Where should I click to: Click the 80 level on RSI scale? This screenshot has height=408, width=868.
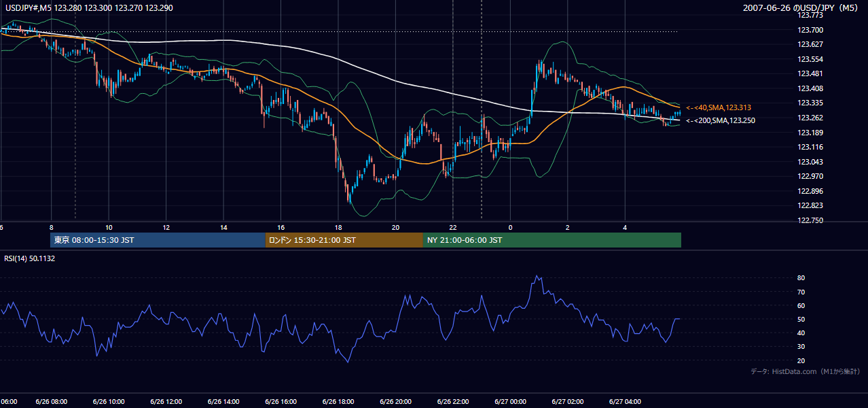[801, 278]
